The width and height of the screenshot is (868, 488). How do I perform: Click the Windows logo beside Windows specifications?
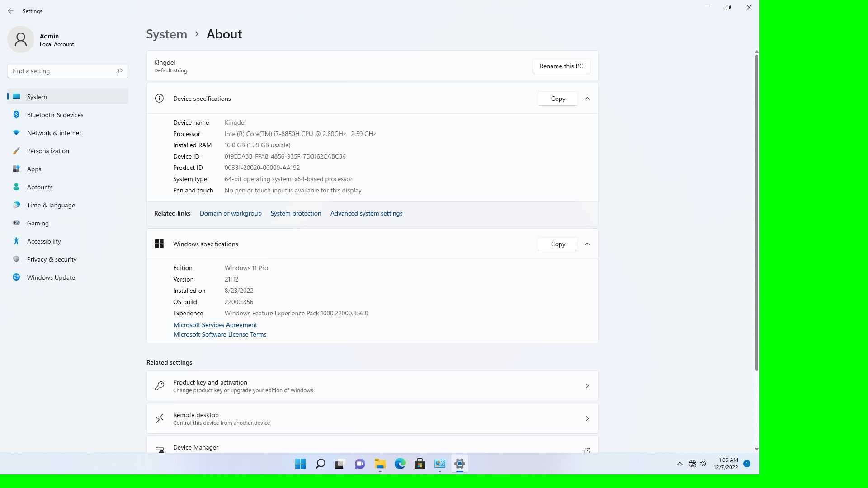(159, 244)
